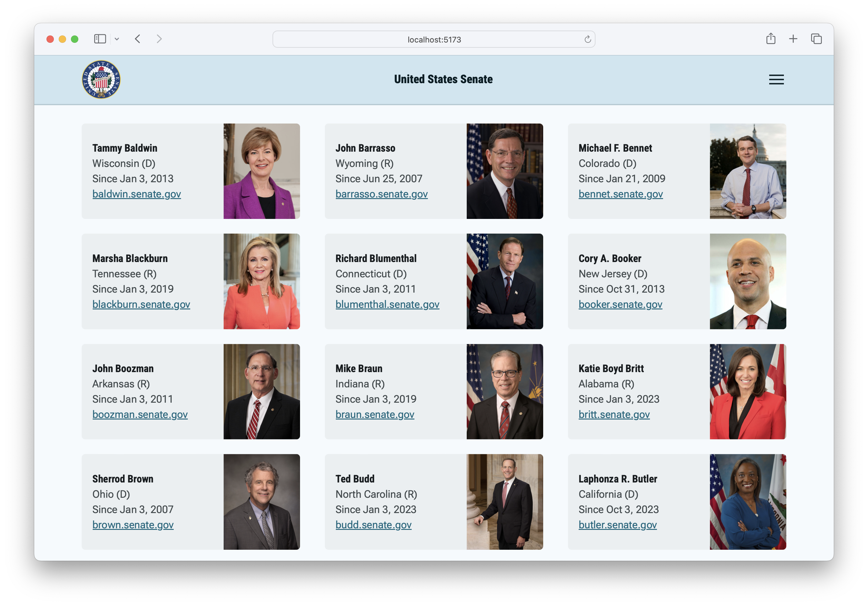Click the Share icon in toolbar
The width and height of the screenshot is (868, 606).
pos(770,39)
